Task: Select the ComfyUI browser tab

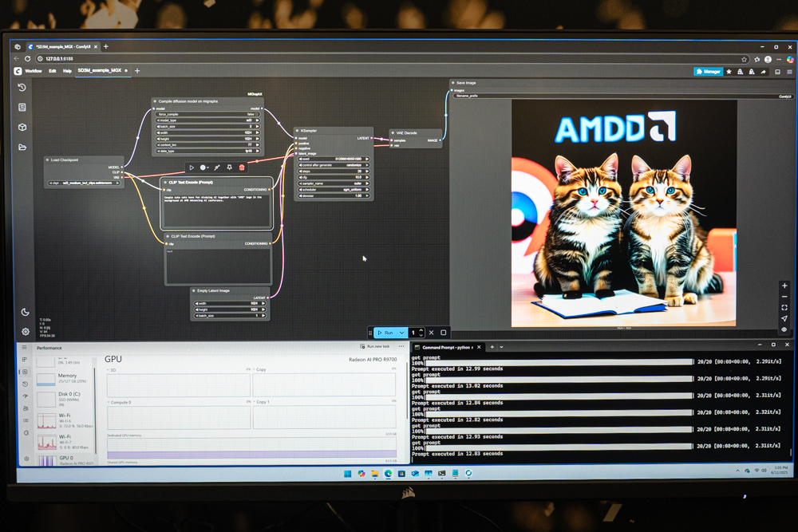Action: point(63,47)
